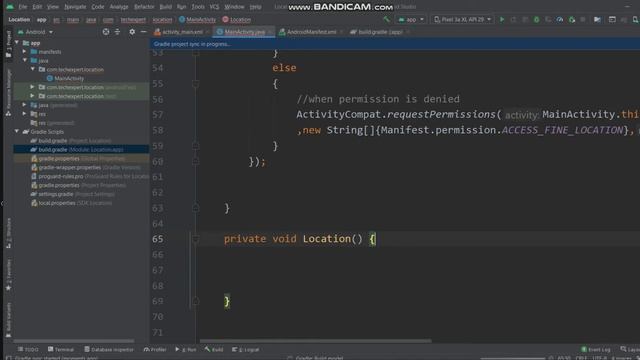Click the Android Studio logo icon
This screenshot has width=640, height=360.
(10, 7)
